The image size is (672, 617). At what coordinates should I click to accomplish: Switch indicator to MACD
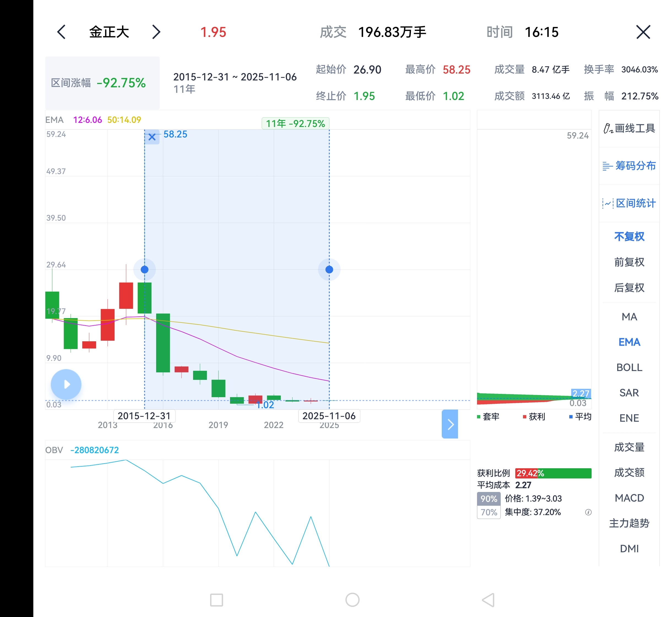(629, 498)
